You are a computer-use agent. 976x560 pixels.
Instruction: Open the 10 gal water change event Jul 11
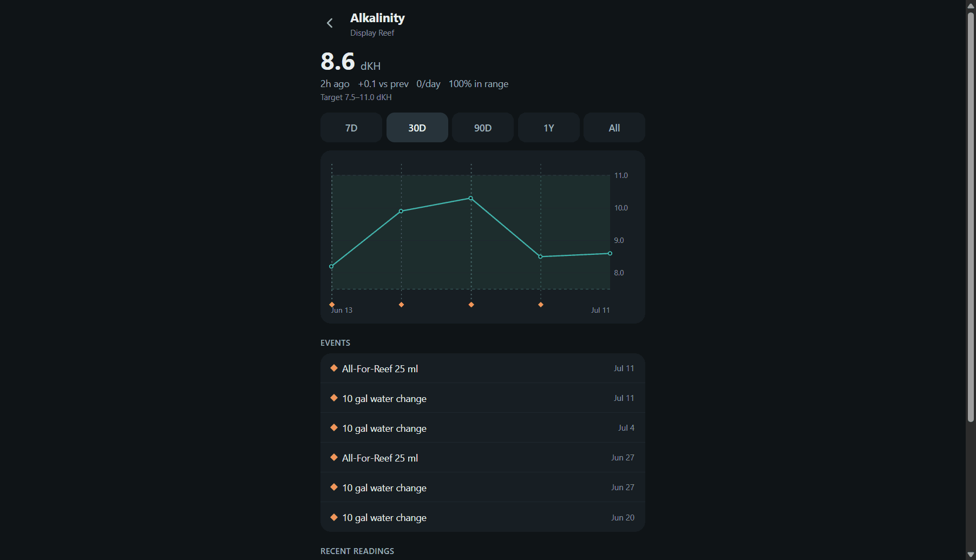(x=483, y=398)
